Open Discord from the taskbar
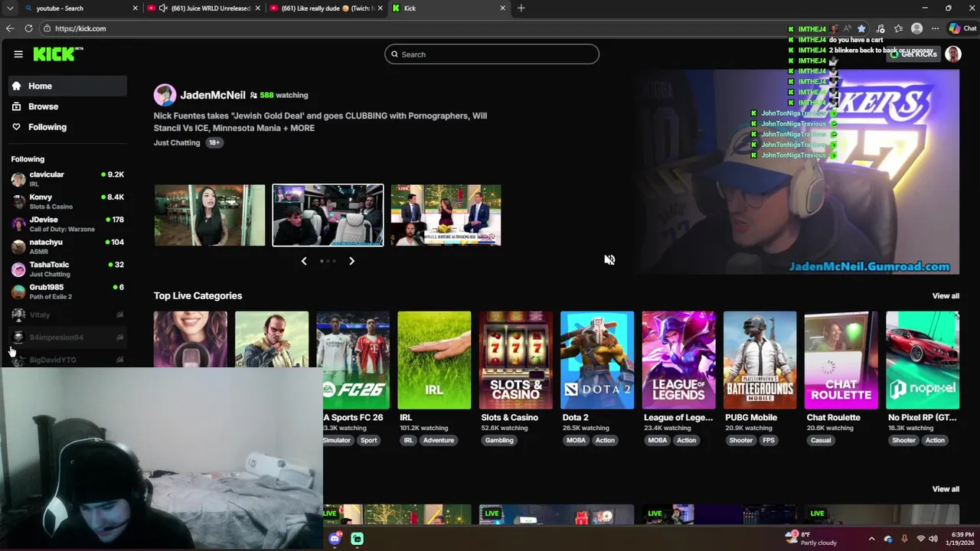980x551 pixels. 335,539
